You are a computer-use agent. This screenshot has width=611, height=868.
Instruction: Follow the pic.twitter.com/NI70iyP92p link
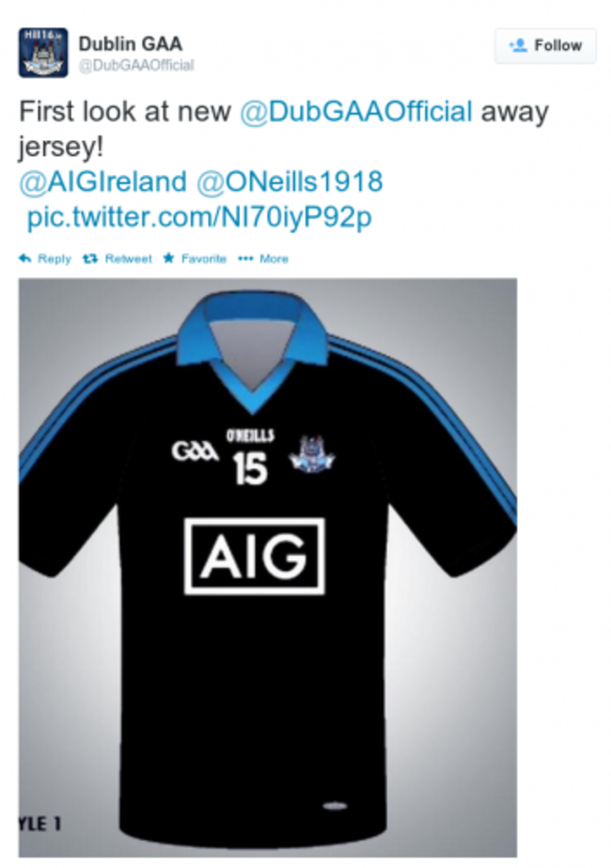(199, 218)
